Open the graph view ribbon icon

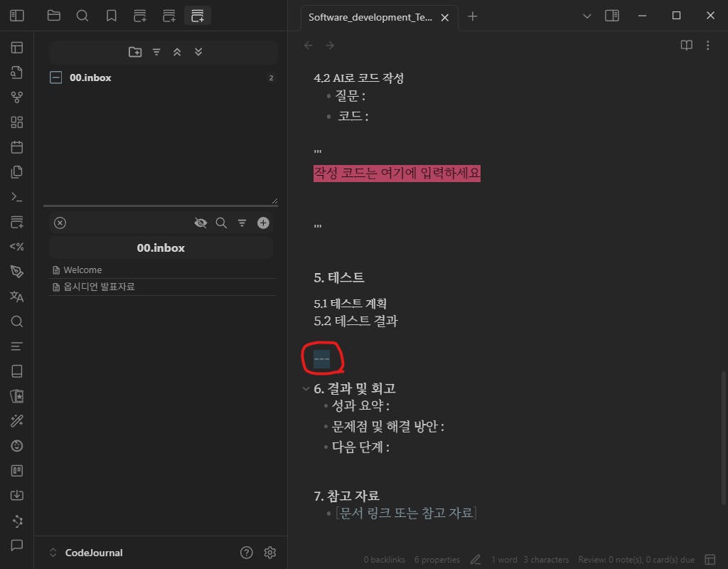coord(17,97)
